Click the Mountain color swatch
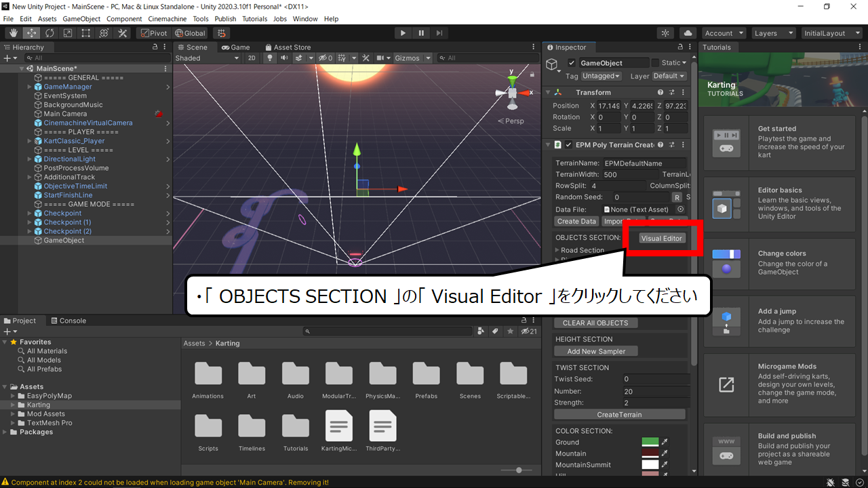Screen dimensions: 868x488 (x=650, y=453)
